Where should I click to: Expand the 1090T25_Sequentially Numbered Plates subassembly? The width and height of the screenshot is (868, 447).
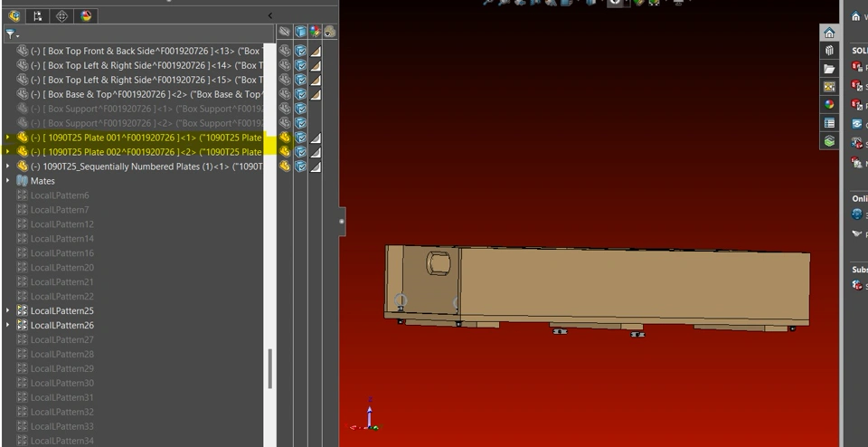tap(8, 166)
